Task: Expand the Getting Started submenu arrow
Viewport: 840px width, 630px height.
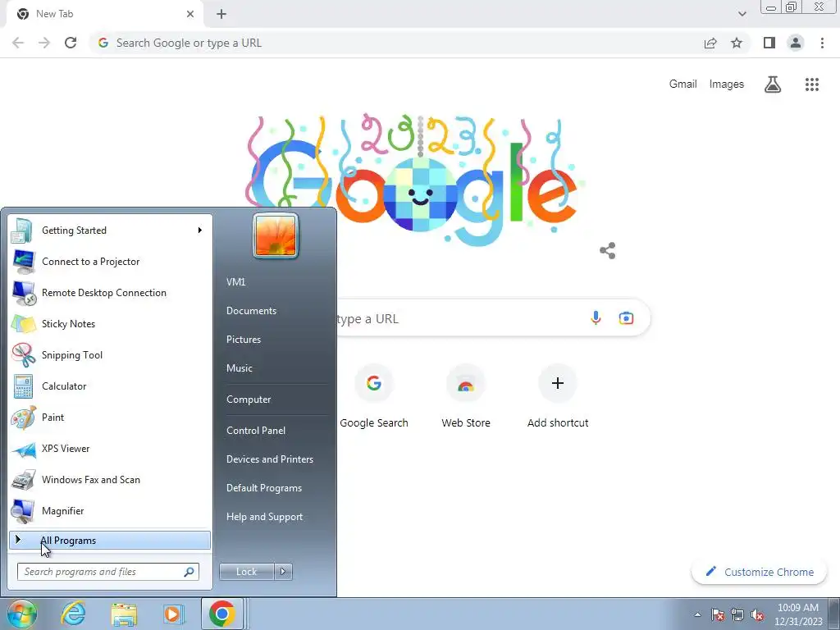Action: pyautogui.click(x=200, y=231)
